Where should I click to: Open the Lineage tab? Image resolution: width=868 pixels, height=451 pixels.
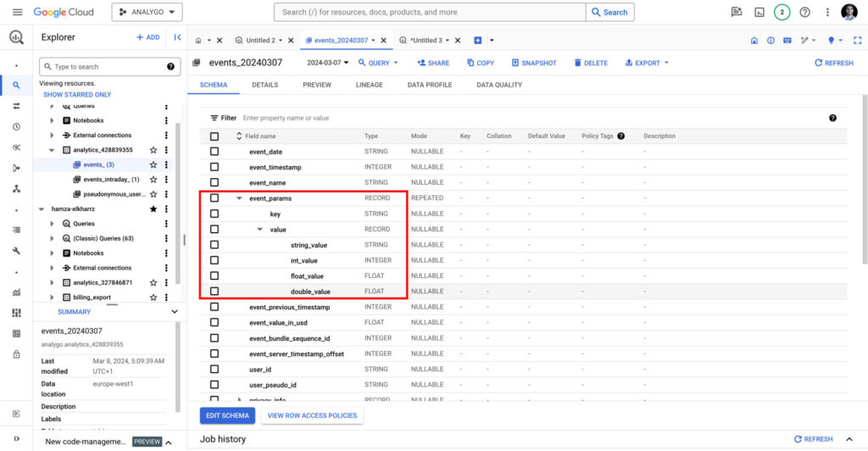click(x=369, y=85)
